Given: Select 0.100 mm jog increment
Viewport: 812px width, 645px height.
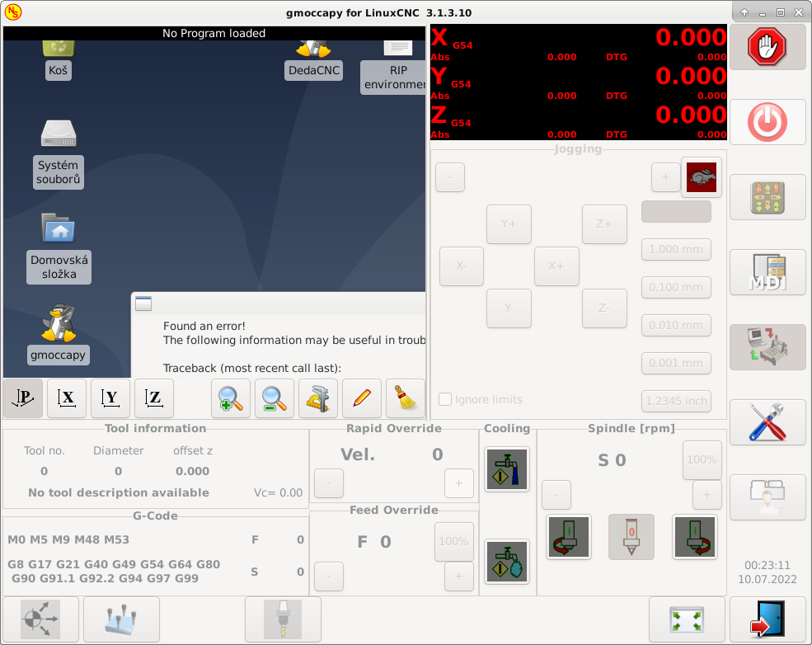Looking at the screenshot, I should coord(676,288).
